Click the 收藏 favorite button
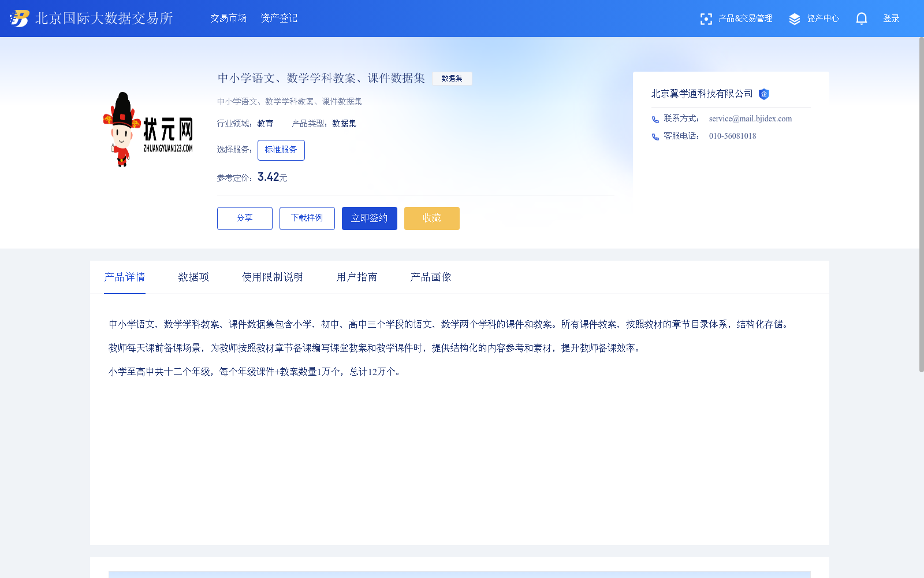924x578 pixels. click(x=432, y=218)
